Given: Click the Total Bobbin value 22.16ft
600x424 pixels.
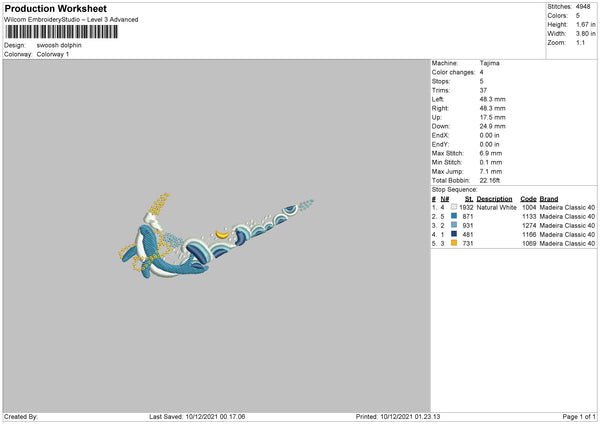Looking at the screenshot, I should click(x=490, y=180).
